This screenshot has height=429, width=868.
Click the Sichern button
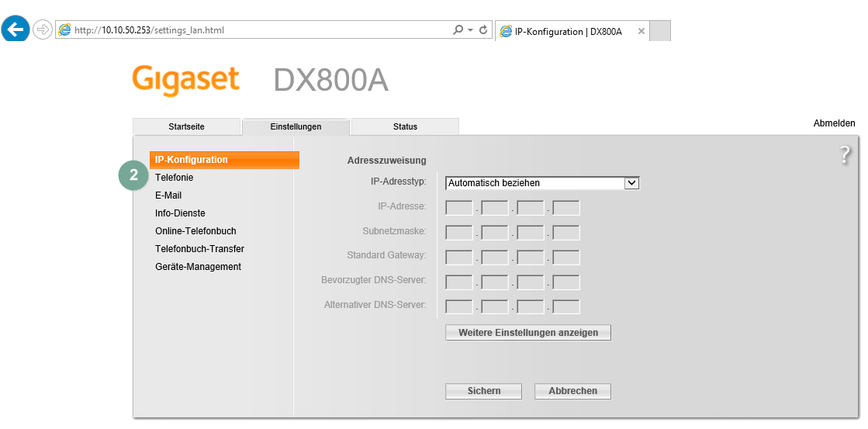[x=483, y=391]
